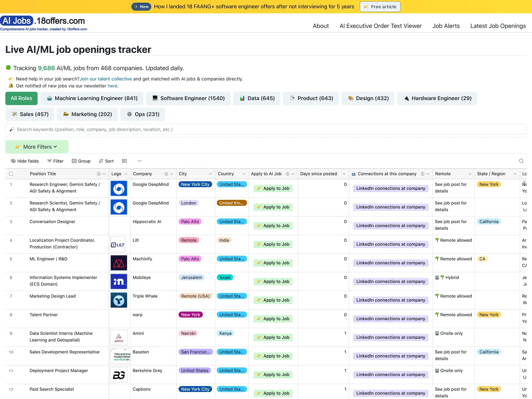Open the Job Alerts nav link
Image resolution: width=532 pixels, height=399 pixels.
click(x=446, y=26)
